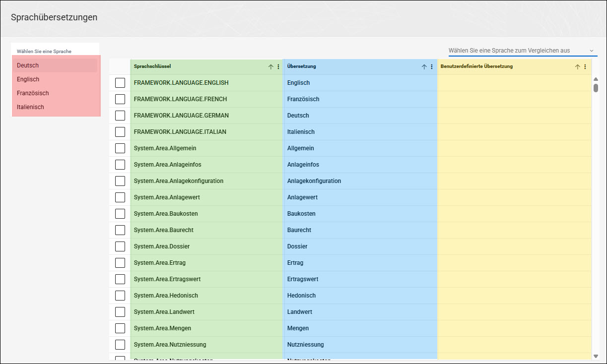The width and height of the screenshot is (607, 364).
Task: Check the FRAMEWORK.LANGUAGE.ENGLISH row checkbox
Action: coord(120,83)
